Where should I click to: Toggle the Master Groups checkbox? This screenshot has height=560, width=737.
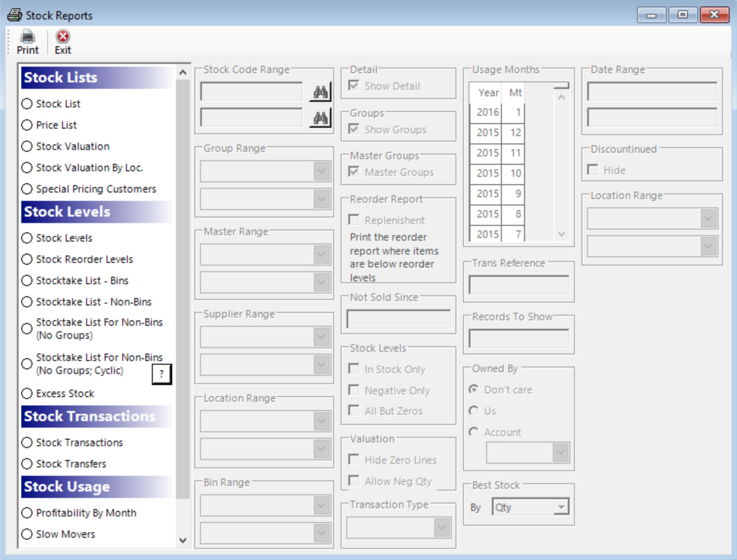click(354, 172)
